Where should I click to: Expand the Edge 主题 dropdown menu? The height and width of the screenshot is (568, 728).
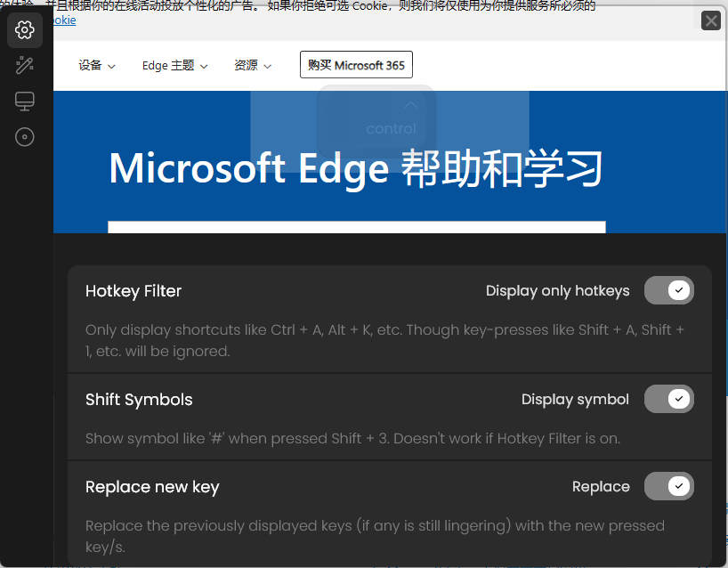click(174, 66)
